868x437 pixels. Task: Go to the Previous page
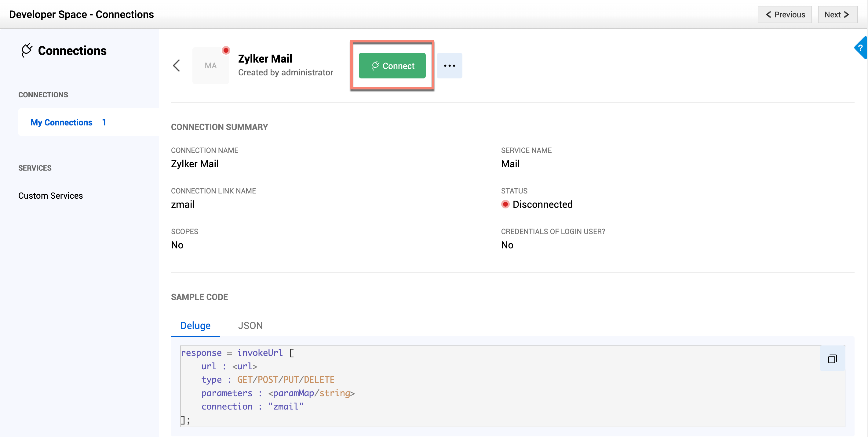pyautogui.click(x=785, y=14)
